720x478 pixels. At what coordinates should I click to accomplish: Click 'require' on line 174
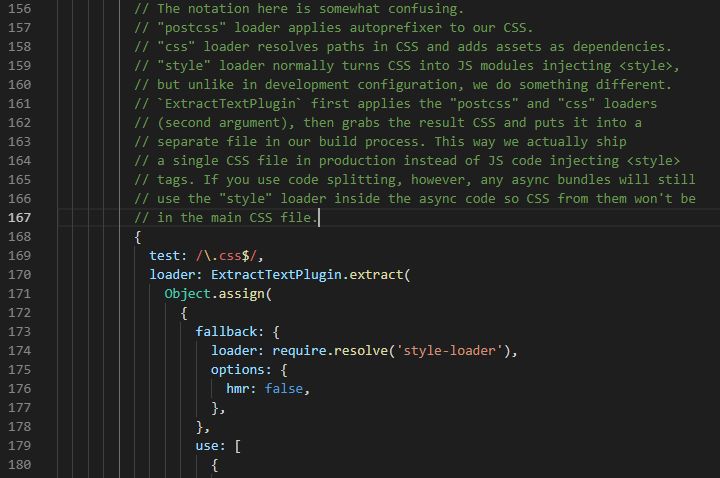(299, 351)
